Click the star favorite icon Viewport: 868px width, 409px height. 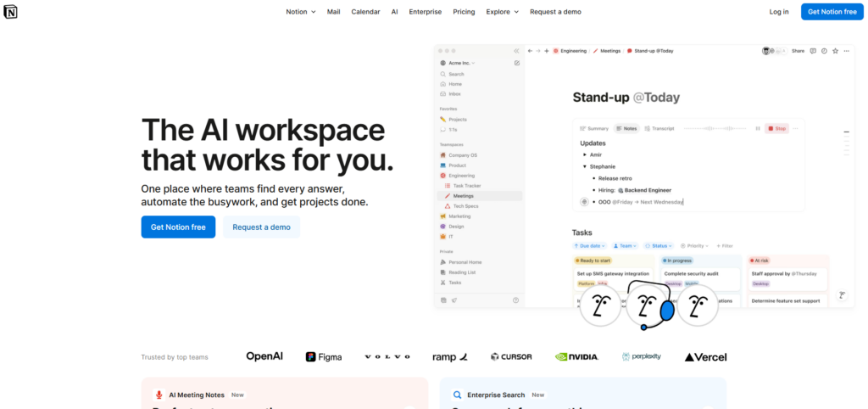pos(835,51)
